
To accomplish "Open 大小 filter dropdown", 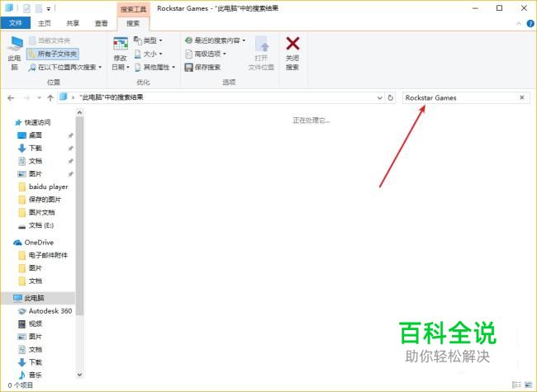I will [x=148, y=54].
